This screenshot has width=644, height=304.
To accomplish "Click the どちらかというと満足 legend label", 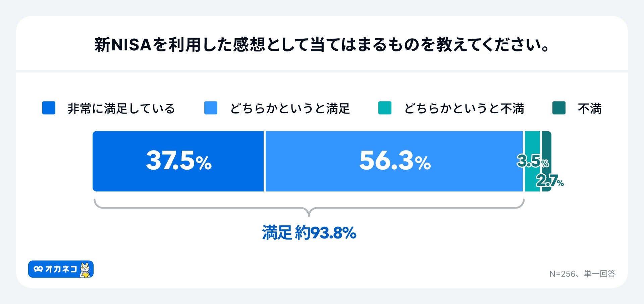I will 290,108.
